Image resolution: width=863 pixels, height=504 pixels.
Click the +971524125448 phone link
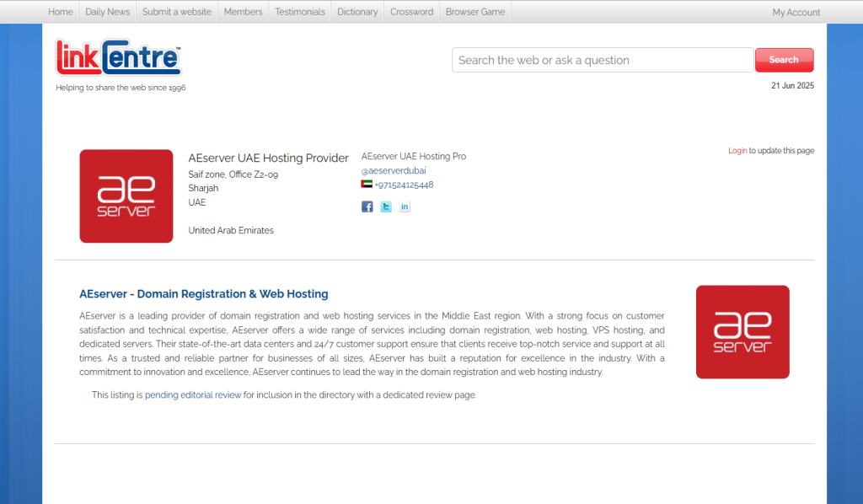tap(404, 185)
